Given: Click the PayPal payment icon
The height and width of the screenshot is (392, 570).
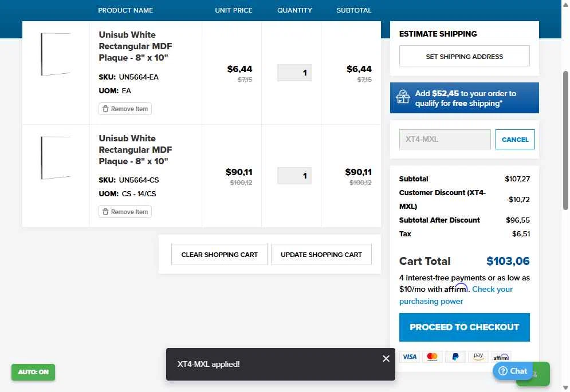Looking at the screenshot, I should tap(455, 357).
